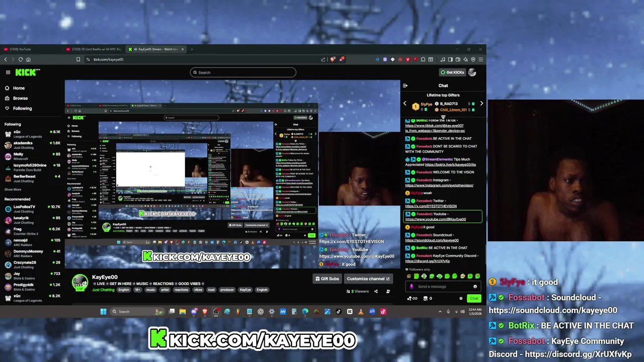Expand Following list with Show more
This screenshot has height=362, width=644.
tap(13, 190)
